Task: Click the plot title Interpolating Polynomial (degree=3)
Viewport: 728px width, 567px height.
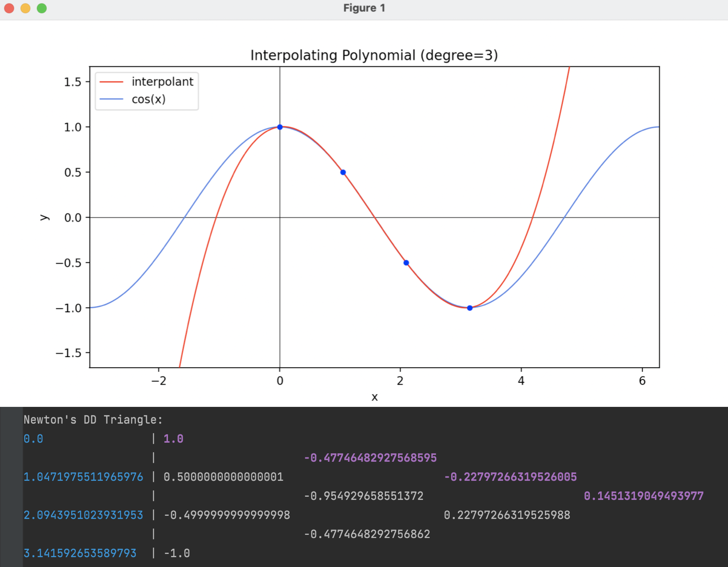Action: [x=374, y=55]
